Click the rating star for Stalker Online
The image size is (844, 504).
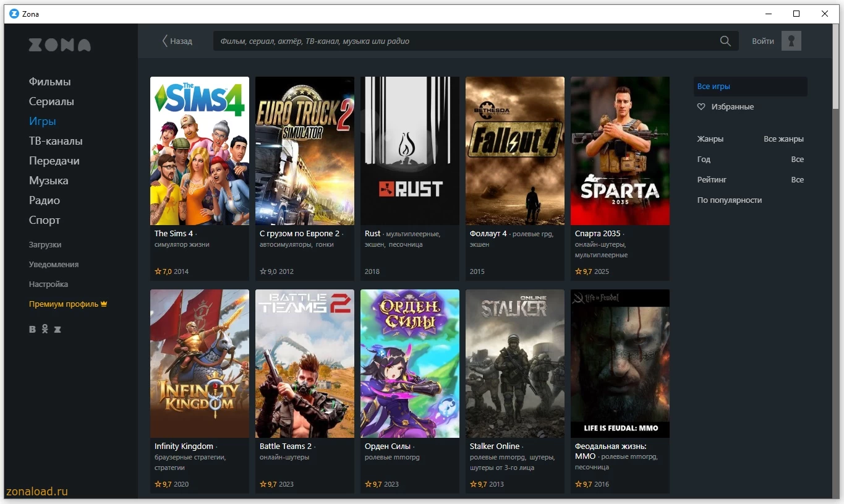tap(473, 484)
